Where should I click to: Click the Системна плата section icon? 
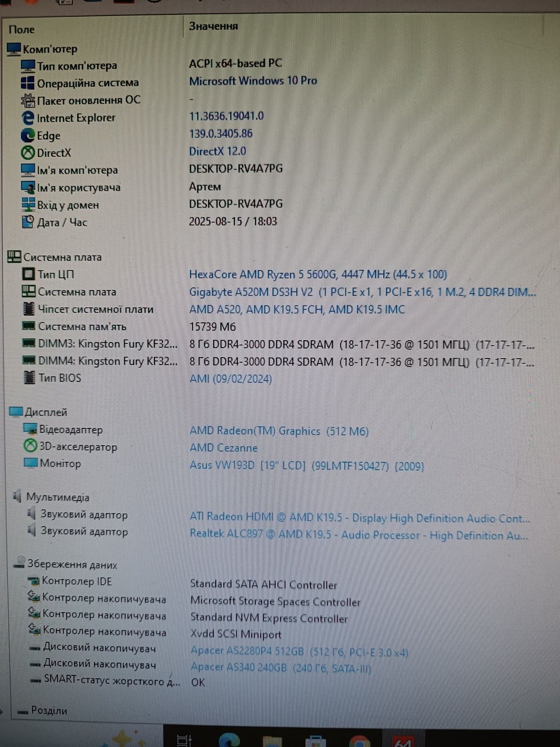pos(14,257)
